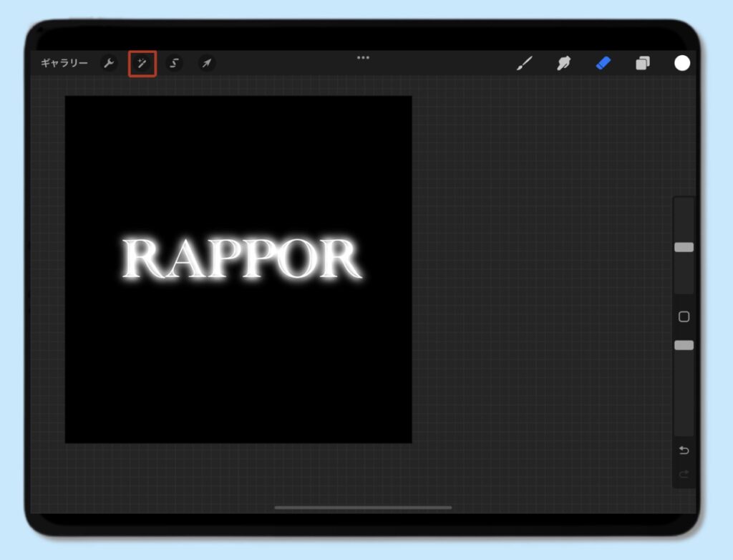Tap the home indicator bar at bottom
Viewport: 733px width, 560px height.
coord(363,508)
